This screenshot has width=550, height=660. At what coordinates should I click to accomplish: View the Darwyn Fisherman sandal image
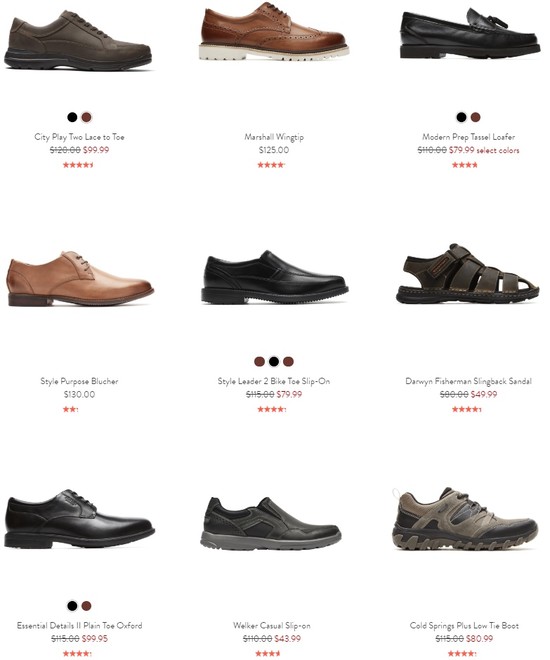coord(468,274)
